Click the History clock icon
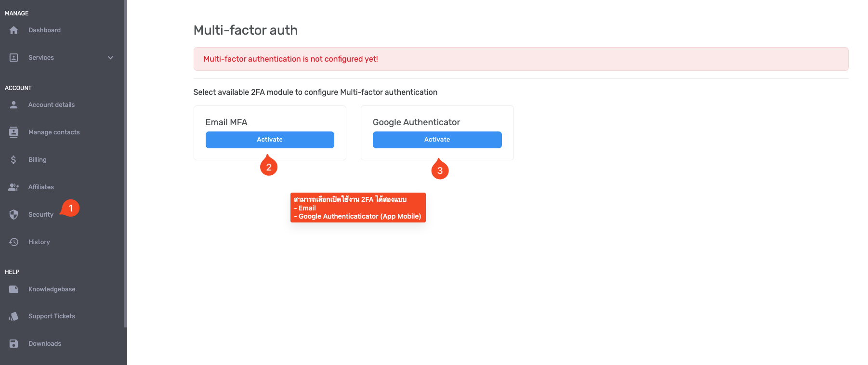868x365 pixels. point(13,242)
